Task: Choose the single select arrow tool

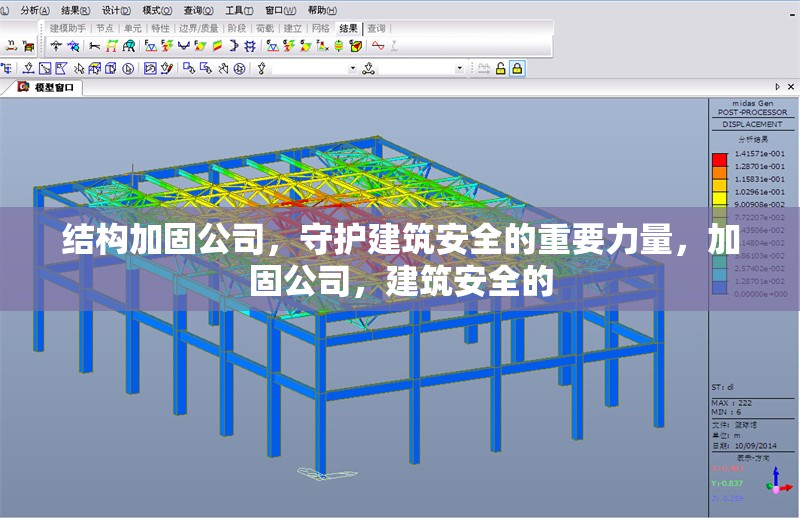Action: click(29, 68)
